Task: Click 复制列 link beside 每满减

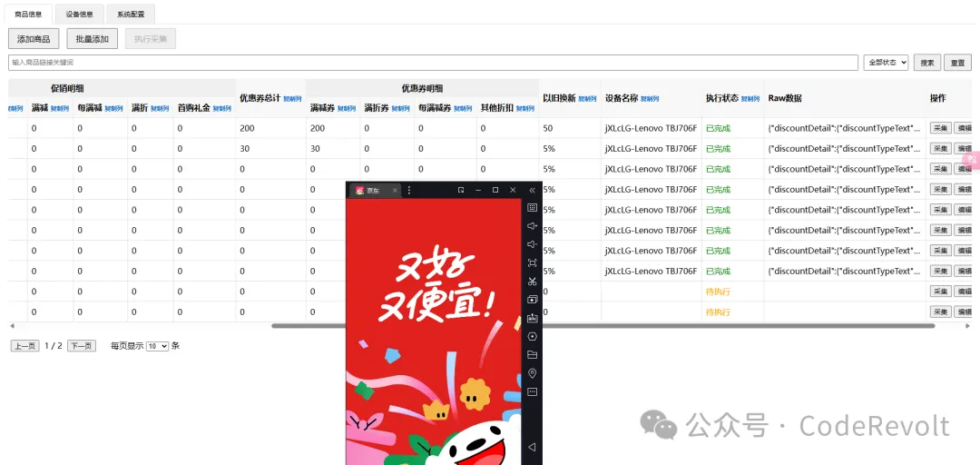Action: pos(114,109)
